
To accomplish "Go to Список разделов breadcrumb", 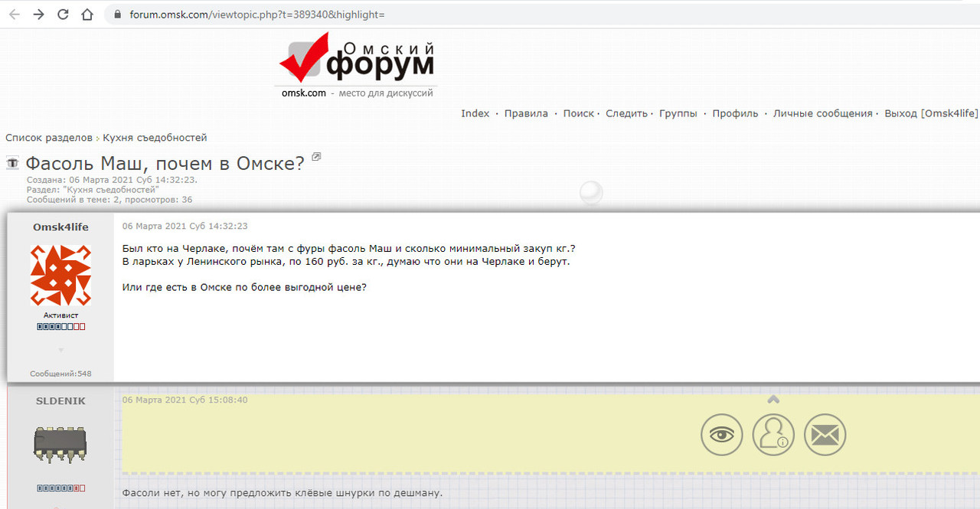I will pyautogui.click(x=49, y=138).
